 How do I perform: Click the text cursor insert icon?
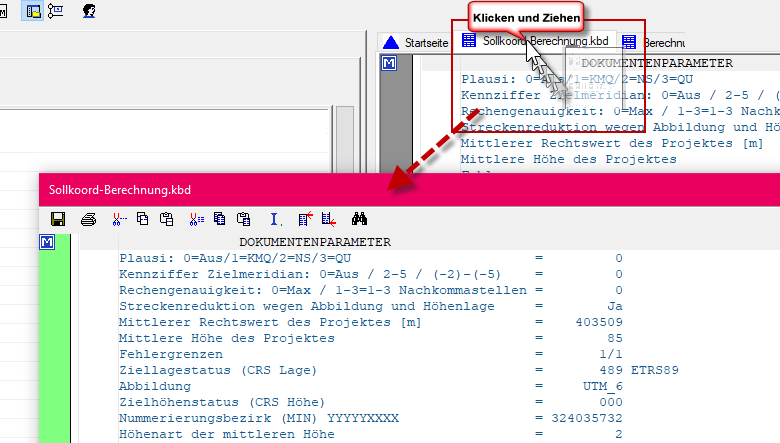pyautogui.click(x=276, y=218)
